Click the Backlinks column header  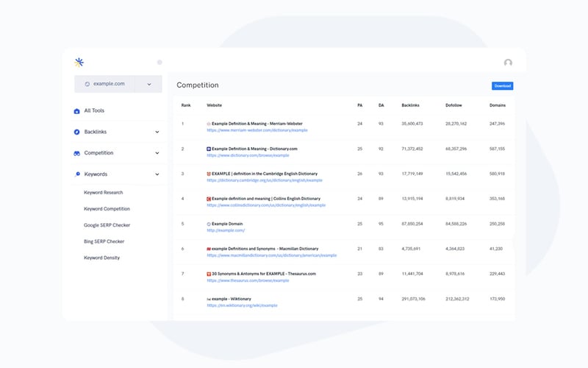point(410,105)
